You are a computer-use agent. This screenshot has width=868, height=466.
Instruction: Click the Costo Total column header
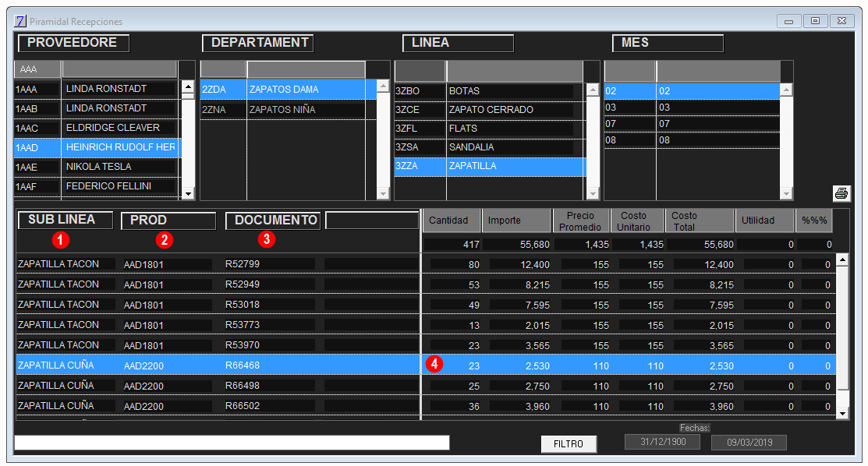click(700, 221)
